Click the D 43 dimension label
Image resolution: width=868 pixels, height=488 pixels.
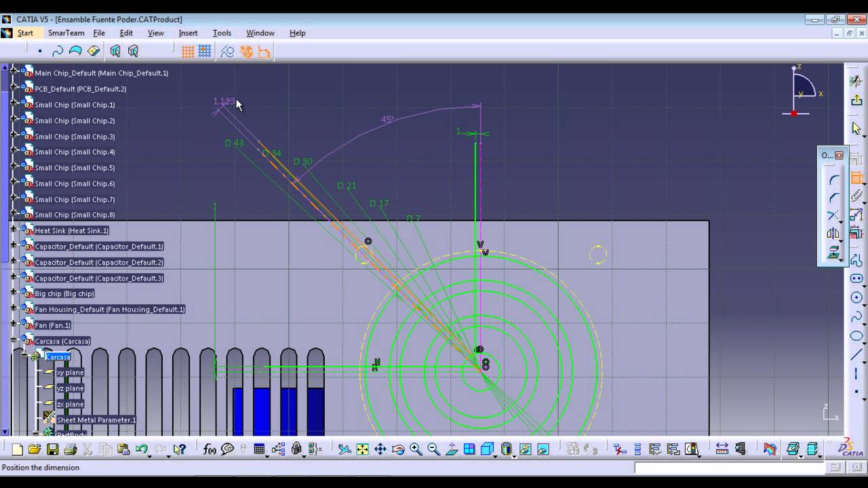tap(234, 143)
